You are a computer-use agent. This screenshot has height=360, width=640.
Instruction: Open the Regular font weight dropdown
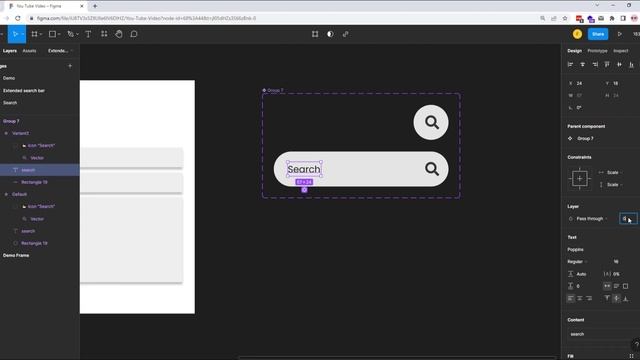point(577,262)
